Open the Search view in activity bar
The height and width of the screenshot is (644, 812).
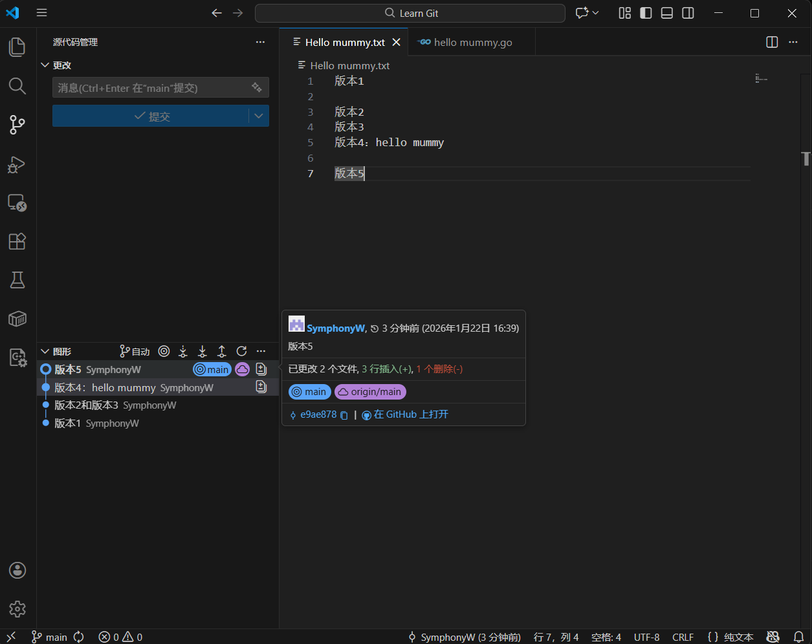17,86
